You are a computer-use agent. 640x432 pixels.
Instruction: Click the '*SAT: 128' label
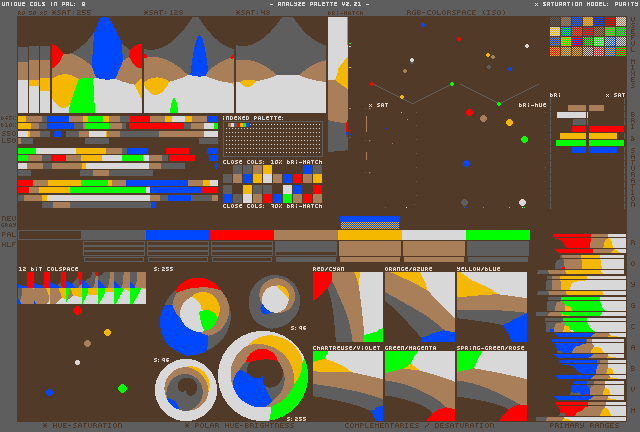coord(163,13)
